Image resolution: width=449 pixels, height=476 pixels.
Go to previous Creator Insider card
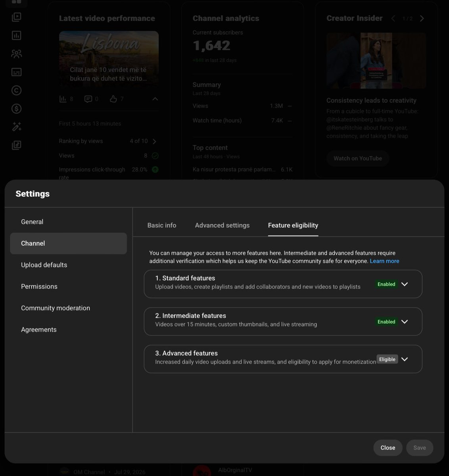pos(393,18)
